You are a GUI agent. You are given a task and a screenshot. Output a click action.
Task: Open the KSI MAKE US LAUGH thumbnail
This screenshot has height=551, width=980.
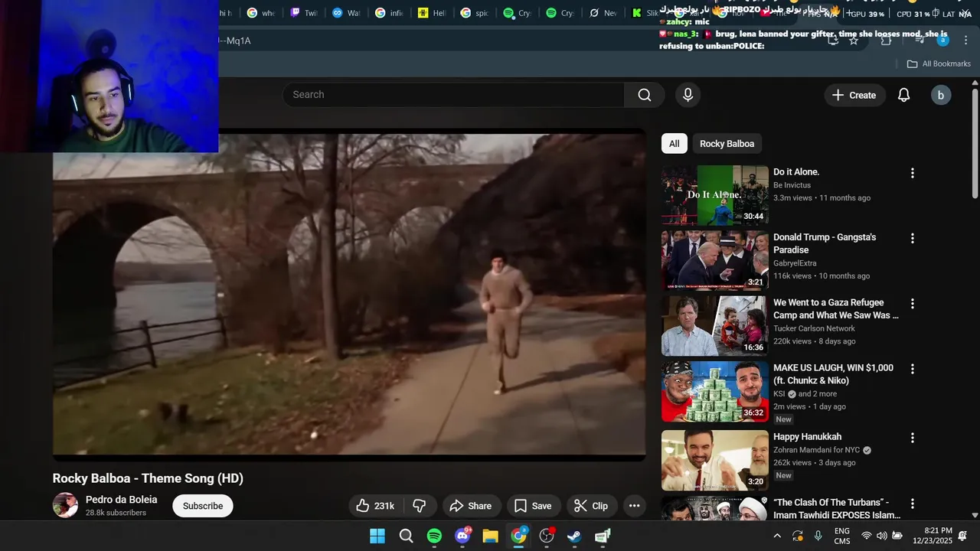click(x=715, y=392)
